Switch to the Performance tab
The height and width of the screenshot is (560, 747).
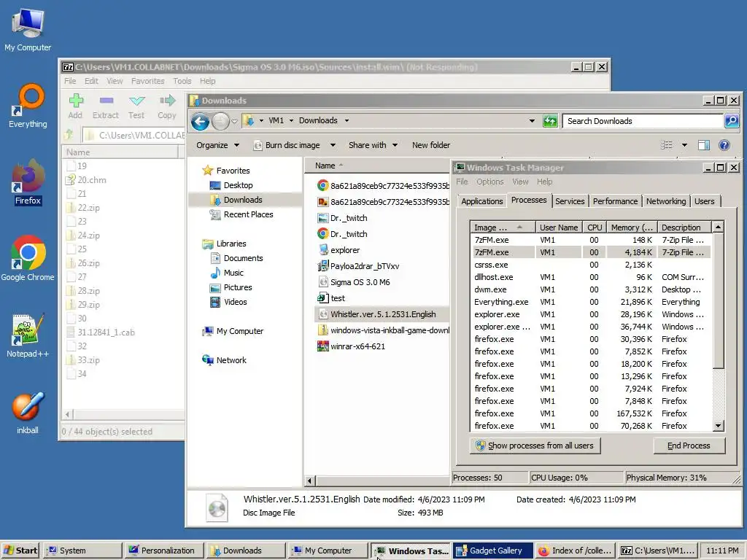click(615, 201)
